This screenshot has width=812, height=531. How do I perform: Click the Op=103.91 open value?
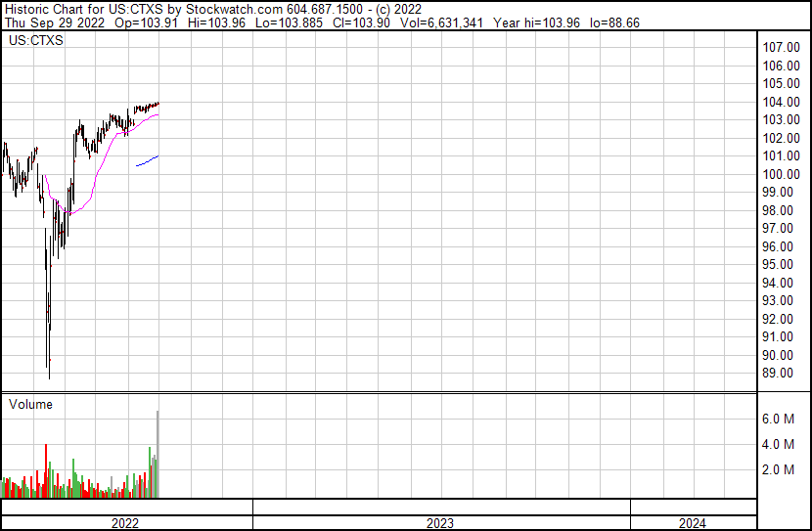[147, 22]
